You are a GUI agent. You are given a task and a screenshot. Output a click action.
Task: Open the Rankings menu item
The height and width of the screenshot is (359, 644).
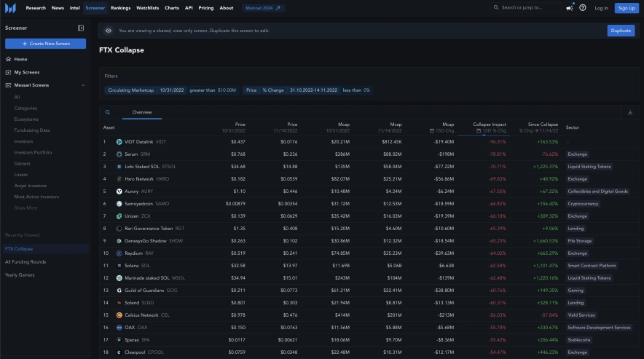click(121, 8)
